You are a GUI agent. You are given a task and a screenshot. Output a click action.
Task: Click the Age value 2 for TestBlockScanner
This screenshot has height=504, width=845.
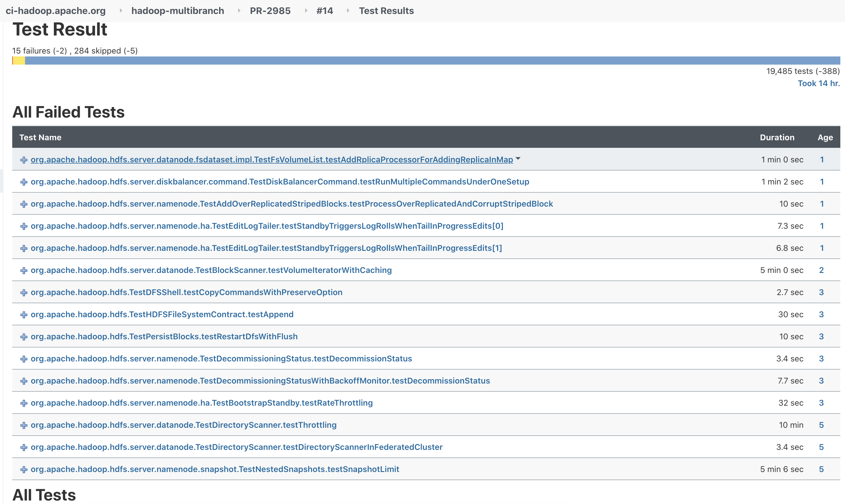pyautogui.click(x=821, y=270)
